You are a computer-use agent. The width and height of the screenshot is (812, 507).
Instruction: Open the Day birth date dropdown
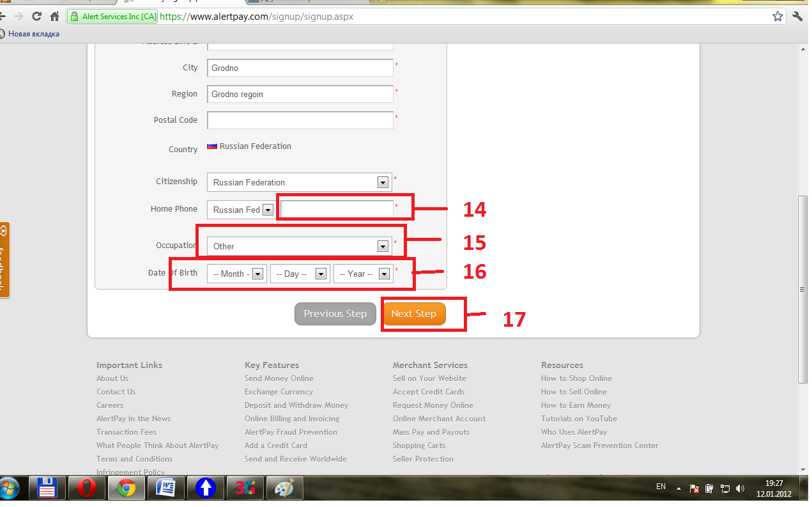[300, 274]
